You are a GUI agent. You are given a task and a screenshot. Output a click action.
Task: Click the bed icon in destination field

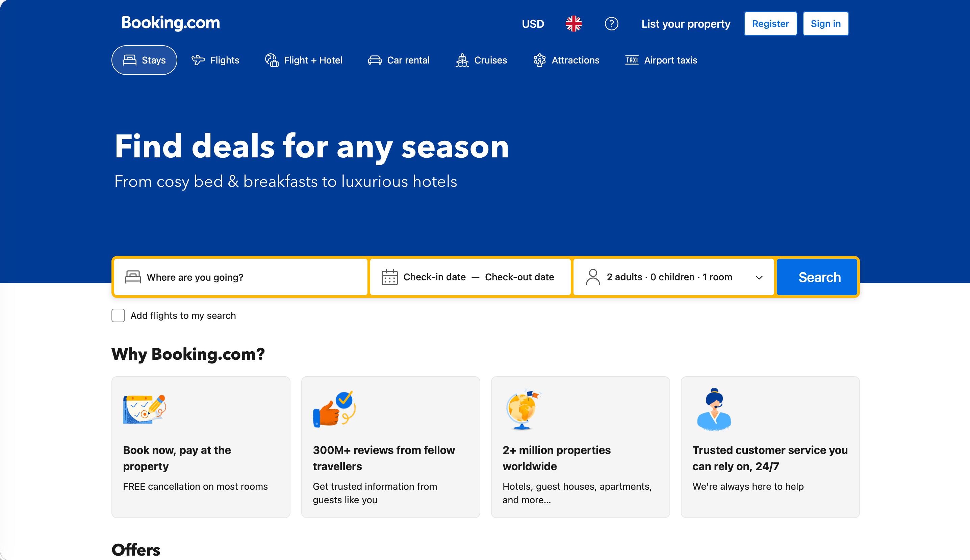(x=133, y=277)
